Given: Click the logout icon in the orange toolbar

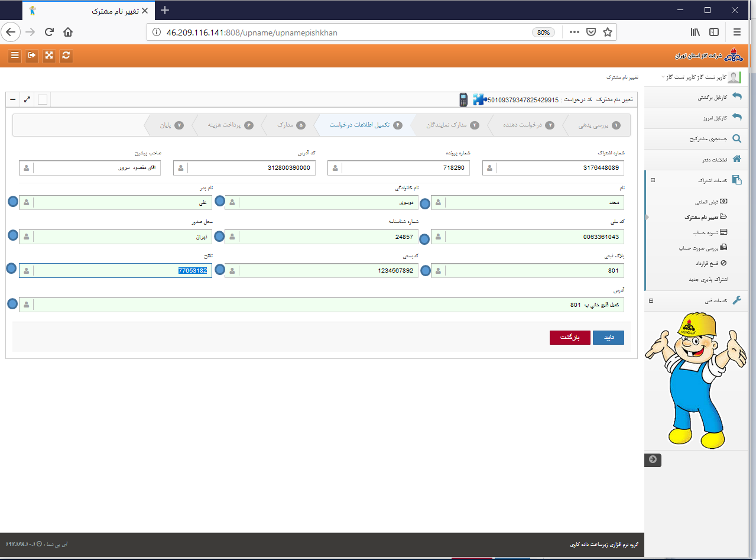Looking at the screenshot, I should point(32,56).
